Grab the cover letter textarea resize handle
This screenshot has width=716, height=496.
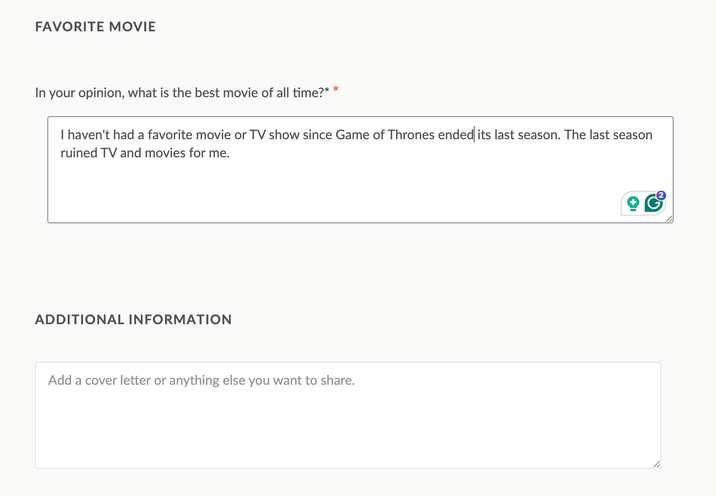click(656, 464)
